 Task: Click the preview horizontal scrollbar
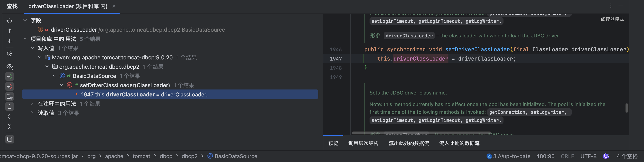click(421, 133)
